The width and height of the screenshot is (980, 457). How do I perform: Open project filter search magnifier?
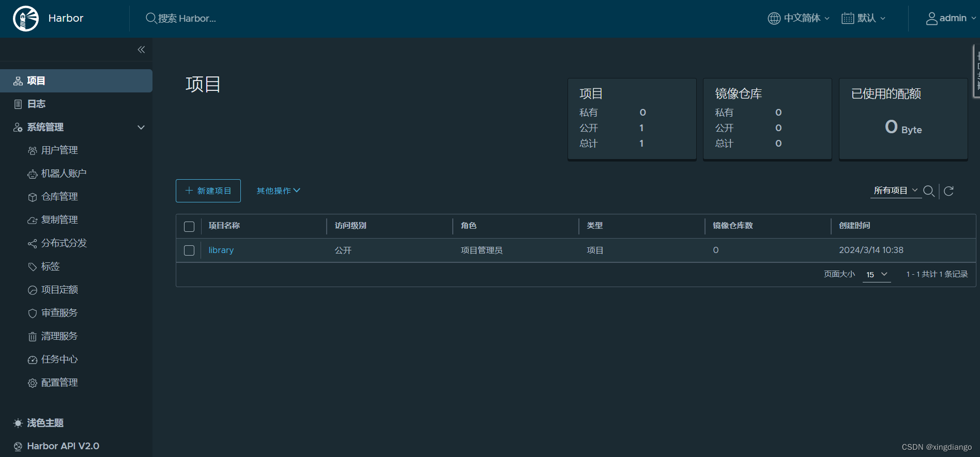point(929,191)
